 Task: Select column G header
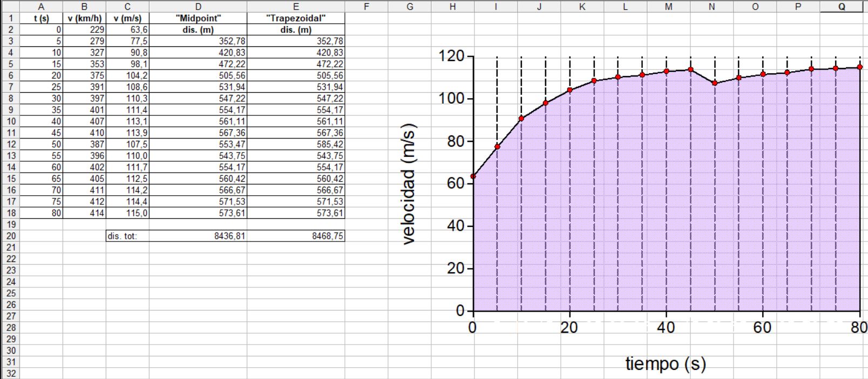pyautogui.click(x=410, y=6)
